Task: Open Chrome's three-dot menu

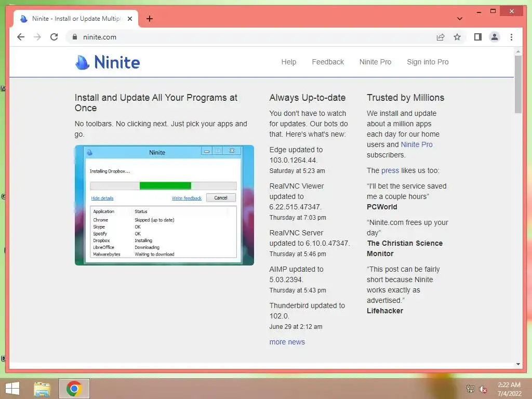Action: pyautogui.click(x=511, y=37)
